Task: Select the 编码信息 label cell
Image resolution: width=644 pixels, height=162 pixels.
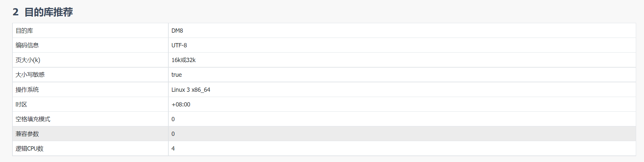Action: tap(90, 45)
